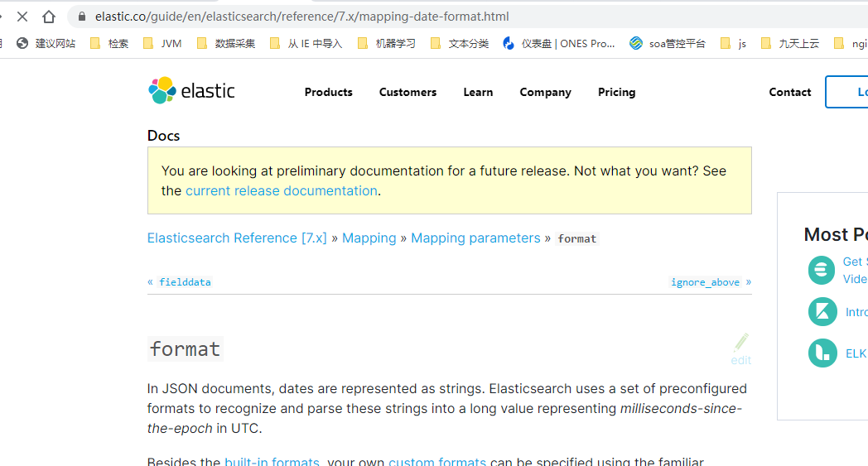Open the Pricing page
868x466 pixels.
click(617, 93)
